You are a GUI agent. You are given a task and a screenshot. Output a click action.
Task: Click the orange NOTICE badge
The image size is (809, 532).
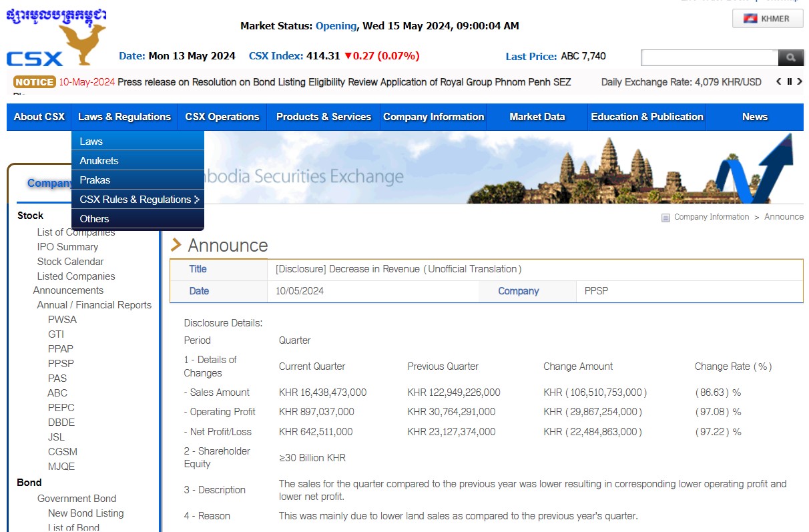click(34, 82)
